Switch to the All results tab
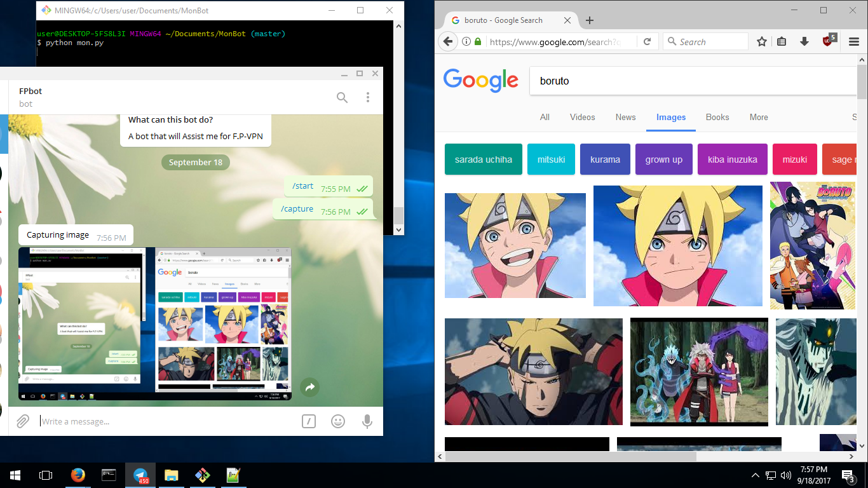 coord(545,117)
